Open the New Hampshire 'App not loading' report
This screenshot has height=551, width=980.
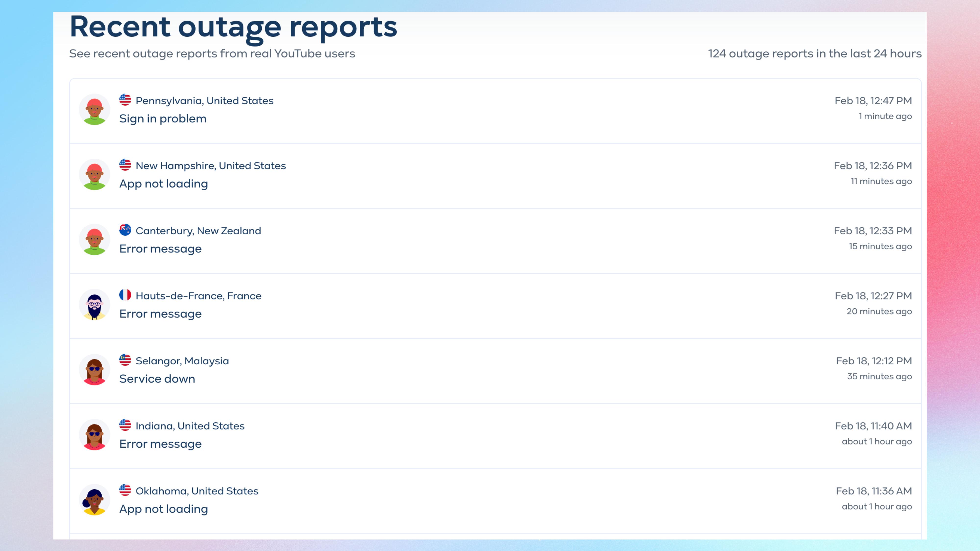[x=164, y=184]
